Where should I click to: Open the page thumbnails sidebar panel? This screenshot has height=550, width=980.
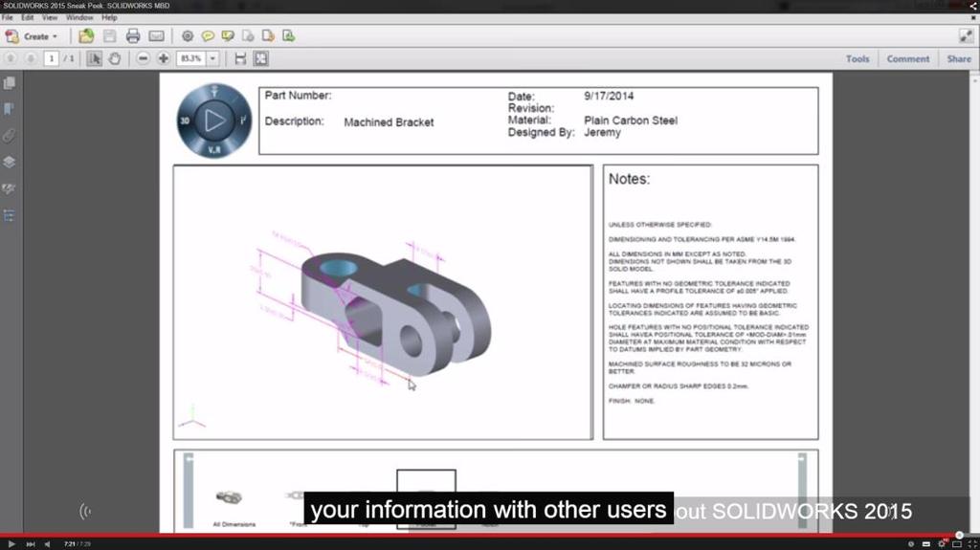tap(10, 82)
